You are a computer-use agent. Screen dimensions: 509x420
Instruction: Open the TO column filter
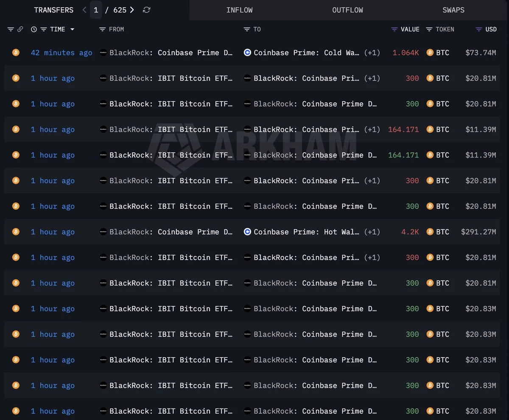pos(247,29)
